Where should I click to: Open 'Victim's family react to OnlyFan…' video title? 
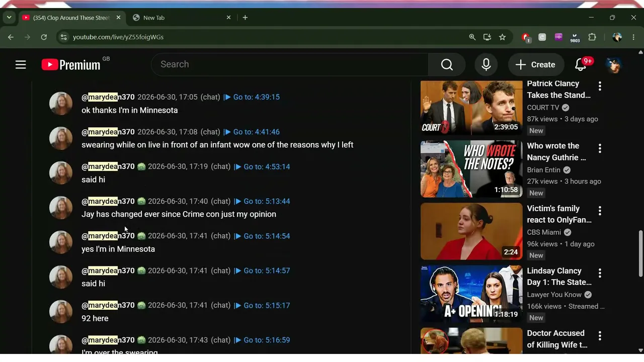pyautogui.click(x=559, y=214)
